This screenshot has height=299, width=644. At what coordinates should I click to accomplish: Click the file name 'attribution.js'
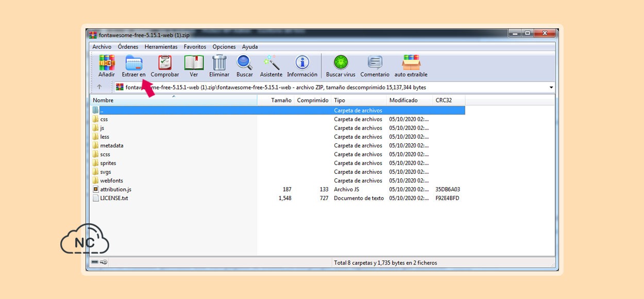pyautogui.click(x=116, y=189)
